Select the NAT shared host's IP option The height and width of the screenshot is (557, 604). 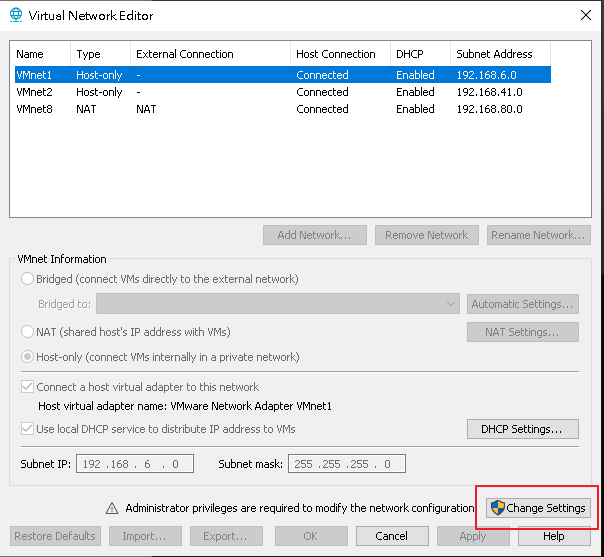pyautogui.click(x=27, y=332)
